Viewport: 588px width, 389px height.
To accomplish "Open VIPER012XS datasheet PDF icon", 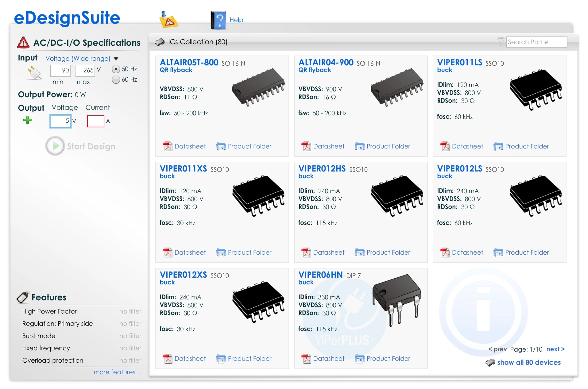I will [167, 359].
